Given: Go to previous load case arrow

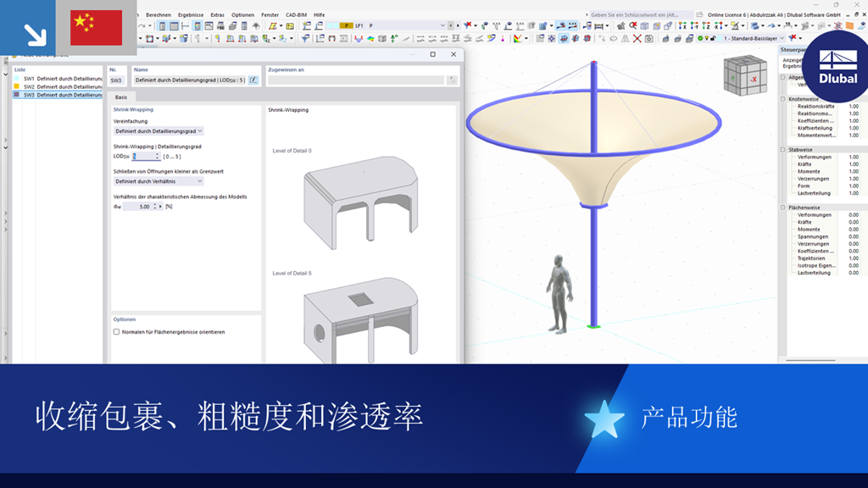Looking at the screenshot, I should click(450, 25).
